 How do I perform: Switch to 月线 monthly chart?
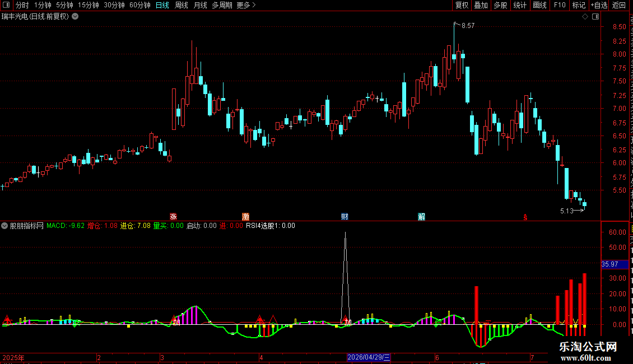tap(200, 5)
